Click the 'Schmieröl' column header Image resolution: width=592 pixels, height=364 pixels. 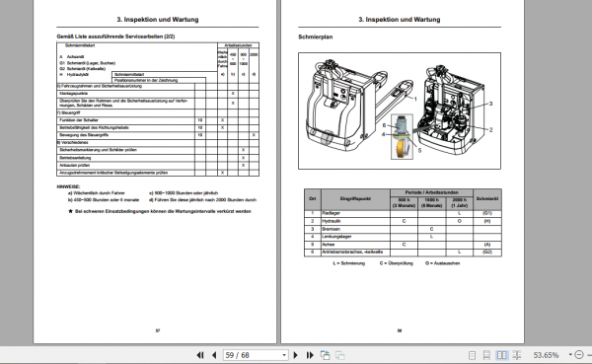pyautogui.click(x=487, y=199)
